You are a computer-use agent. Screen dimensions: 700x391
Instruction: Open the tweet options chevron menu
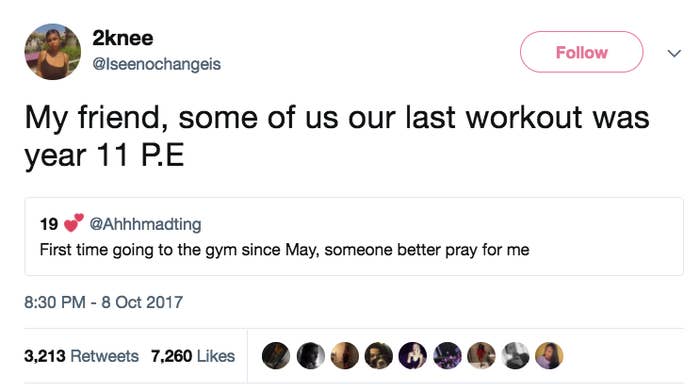tap(674, 54)
